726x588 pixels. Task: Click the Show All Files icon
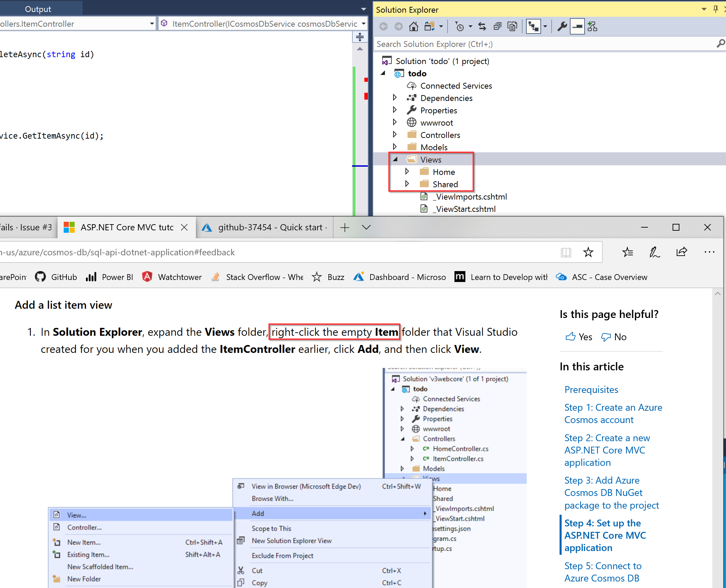(x=513, y=26)
